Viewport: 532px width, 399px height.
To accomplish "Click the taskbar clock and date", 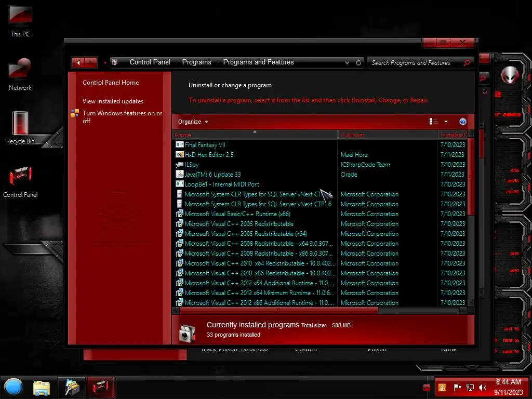I will tap(508, 387).
